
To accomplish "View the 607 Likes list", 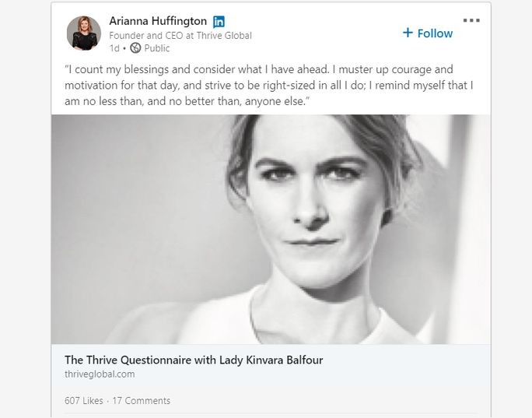I will pyautogui.click(x=83, y=401).
